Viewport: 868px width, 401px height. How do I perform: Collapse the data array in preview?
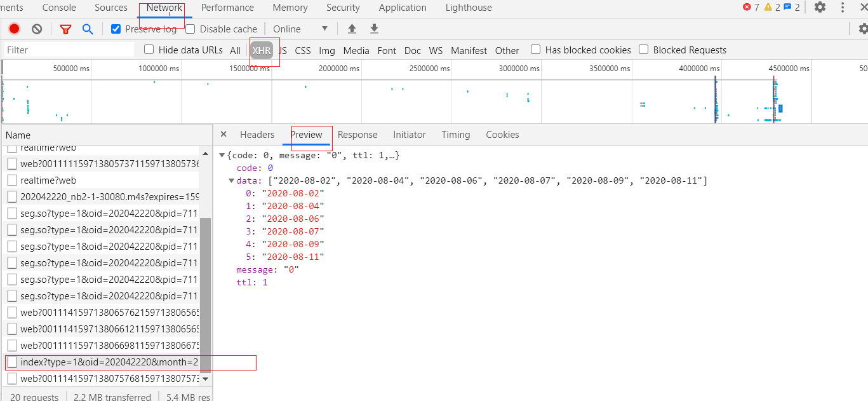click(231, 180)
